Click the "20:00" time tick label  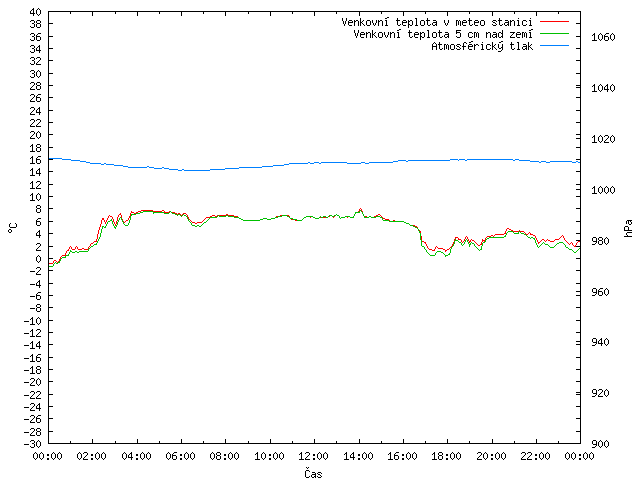[491, 456]
